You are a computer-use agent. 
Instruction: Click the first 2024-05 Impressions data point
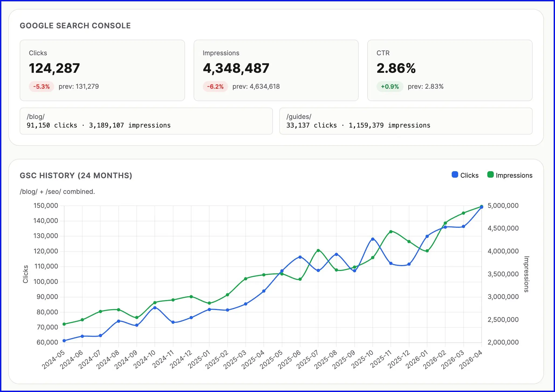click(x=64, y=324)
